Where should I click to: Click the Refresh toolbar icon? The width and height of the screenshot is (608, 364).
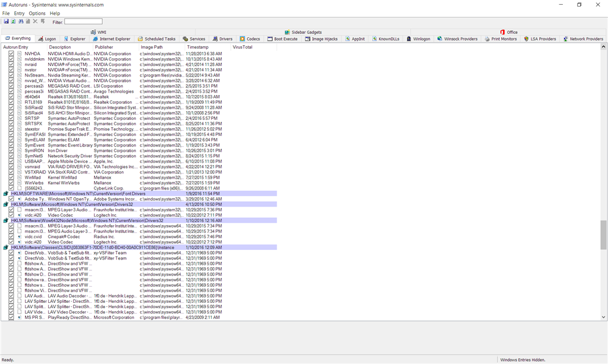pyautogui.click(x=13, y=22)
